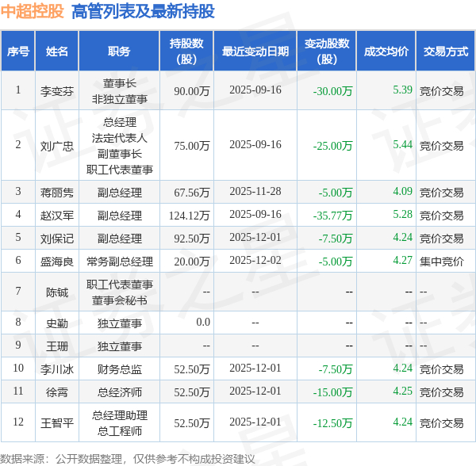Screen dimensions: 476x466
Task: Click 徐霄's holding 52.50万
Action: point(192,392)
